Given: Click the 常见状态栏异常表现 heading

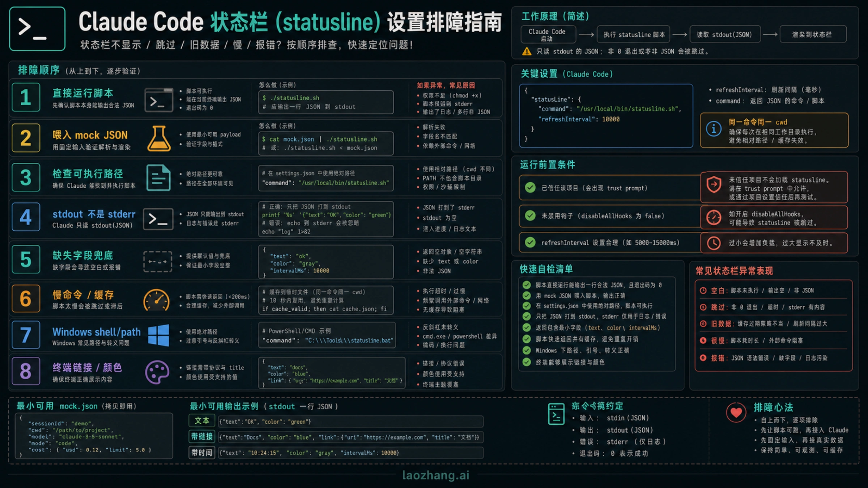Looking at the screenshot, I should [734, 271].
